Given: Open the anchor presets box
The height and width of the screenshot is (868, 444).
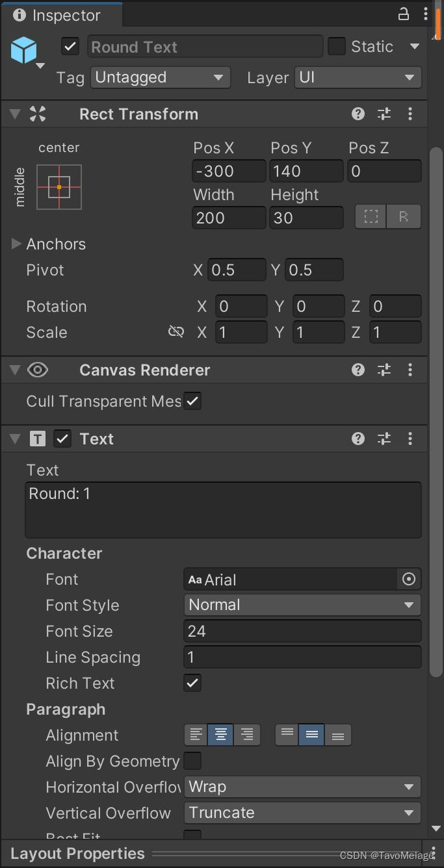Looking at the screenshot, I should pos(59,187).
